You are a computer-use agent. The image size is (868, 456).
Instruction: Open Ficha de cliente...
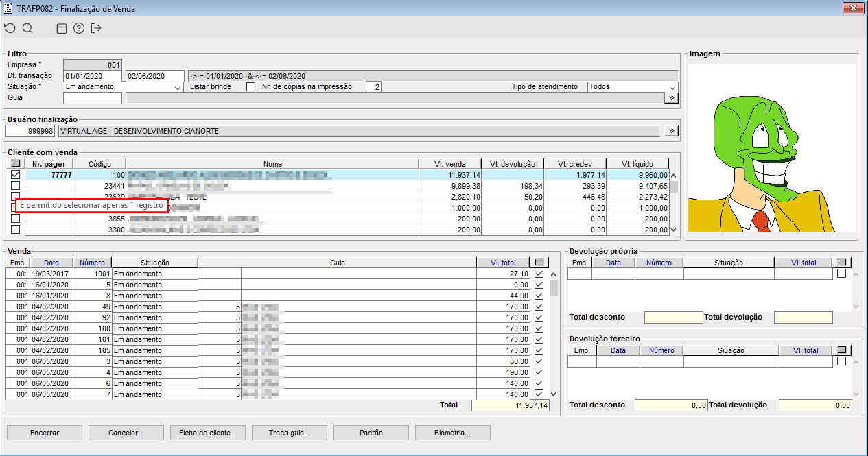pos(208,433)
